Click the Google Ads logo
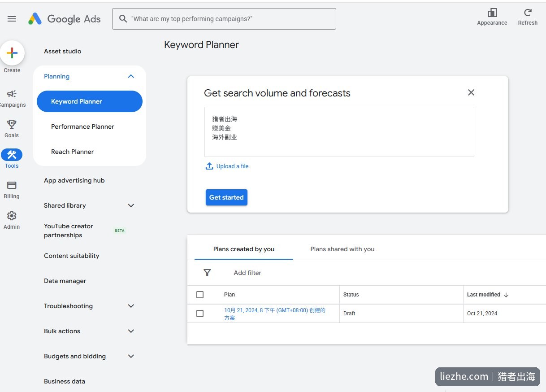The image size is (546, 392). click(x=65, y=19)
